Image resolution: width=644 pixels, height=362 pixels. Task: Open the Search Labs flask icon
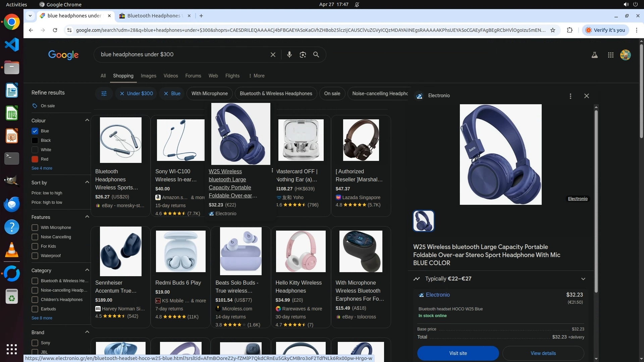tap(594, 55)
